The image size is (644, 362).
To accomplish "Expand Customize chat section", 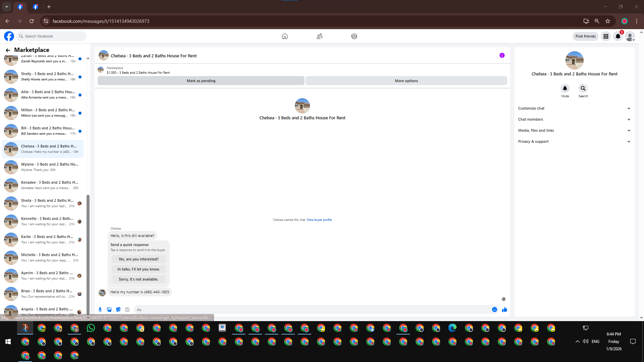I will tap(574, 108).
